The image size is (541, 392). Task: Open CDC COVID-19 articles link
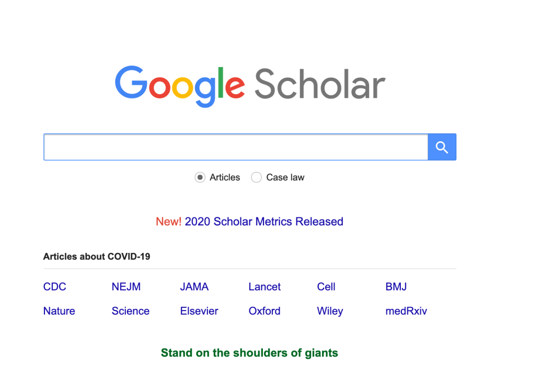click(x=54, y=287)
